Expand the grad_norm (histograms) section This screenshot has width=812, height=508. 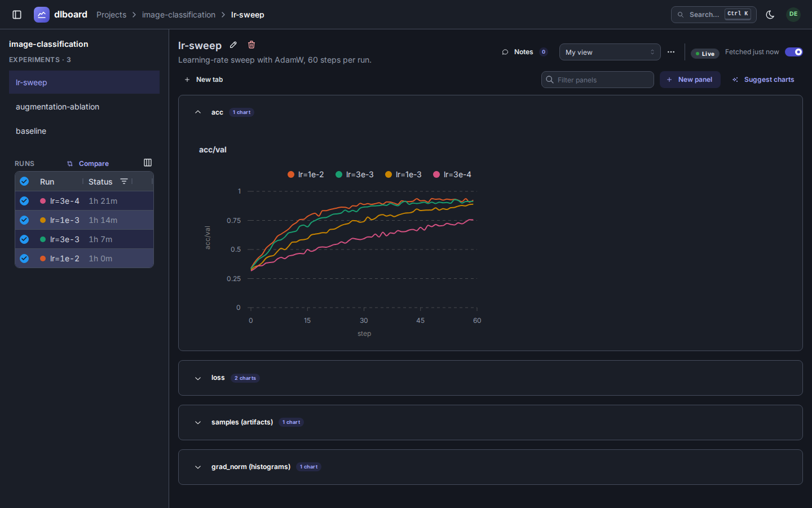[198, 467]
